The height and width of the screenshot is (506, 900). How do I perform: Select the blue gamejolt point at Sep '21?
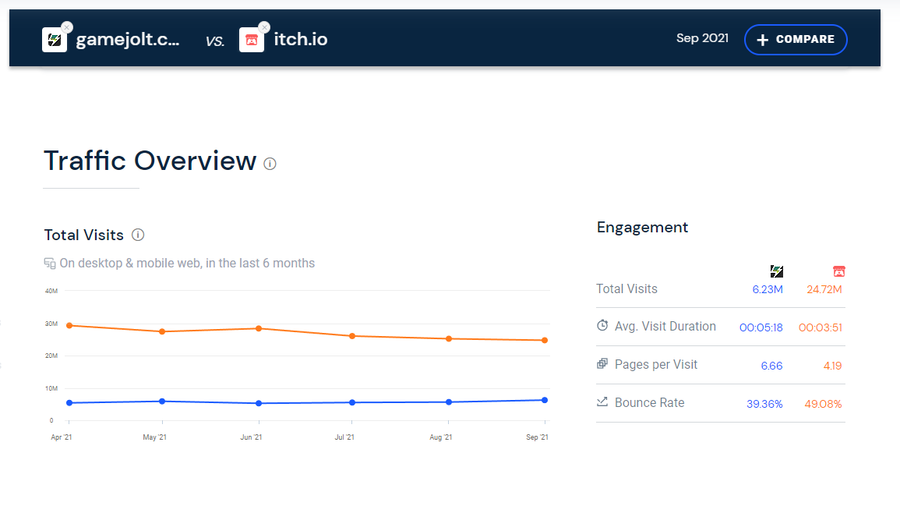pos(545,400)
